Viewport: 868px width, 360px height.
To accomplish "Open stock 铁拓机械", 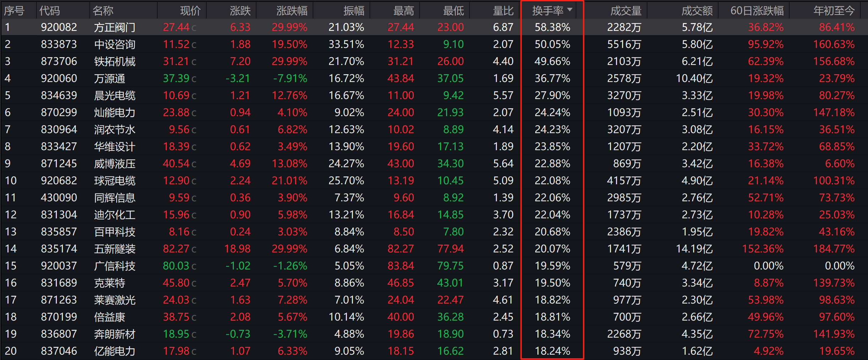I will pos(114,61).
